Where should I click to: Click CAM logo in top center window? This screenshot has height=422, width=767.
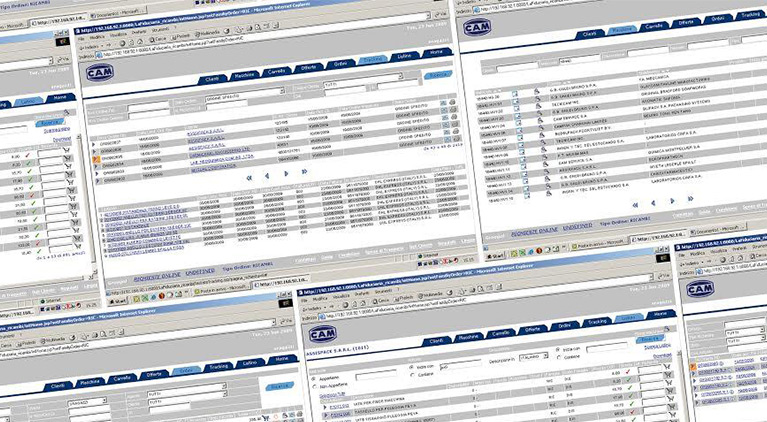101,71
